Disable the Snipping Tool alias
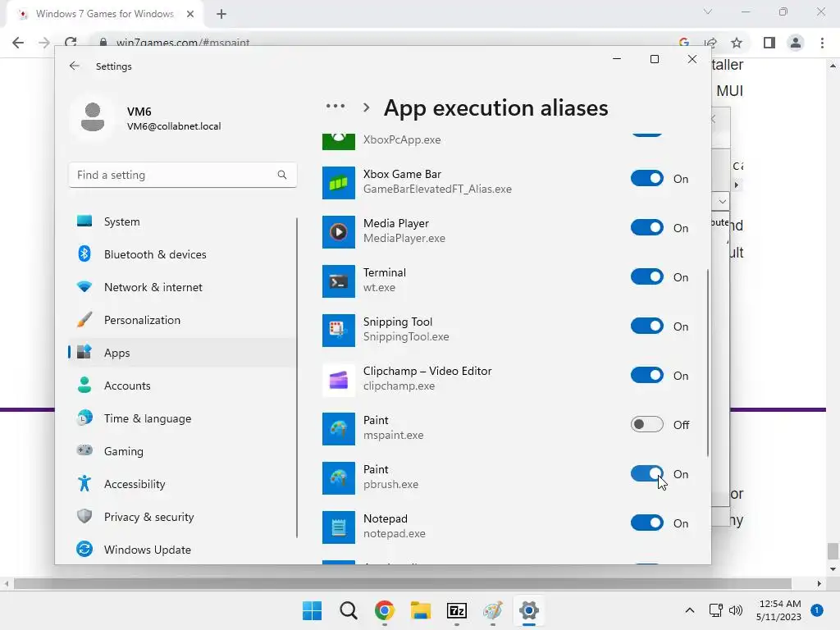This screenshot has width=840, height=630. click(646, 326)
